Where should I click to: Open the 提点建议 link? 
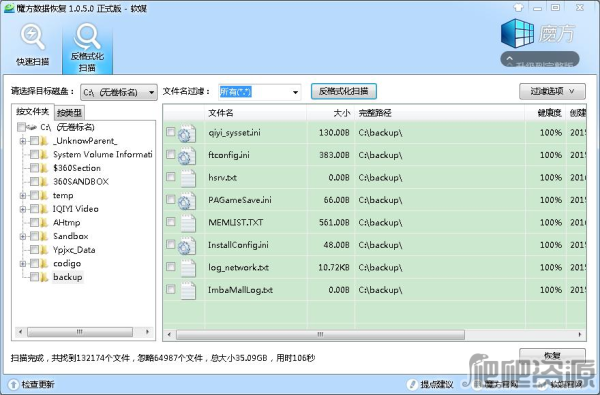pos(437,384)
